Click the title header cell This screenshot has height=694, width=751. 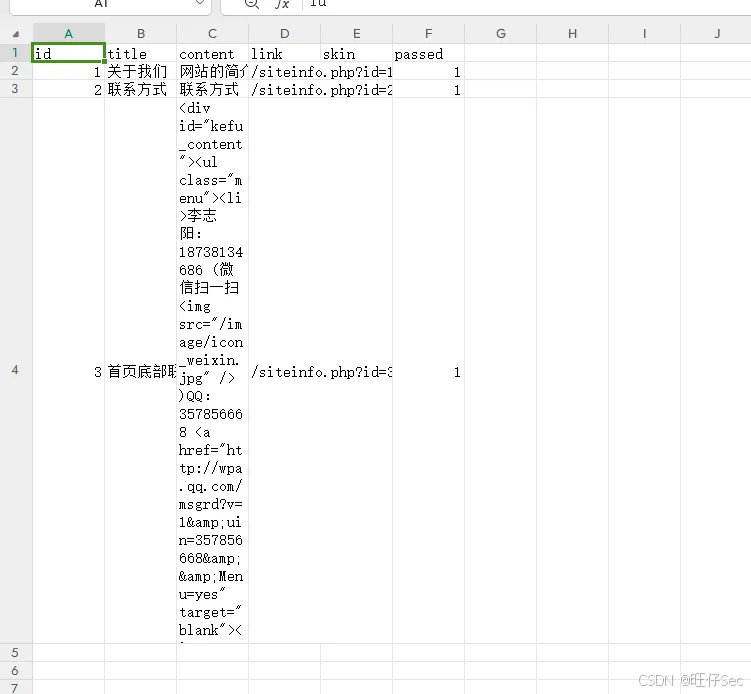tap(141, 53)
